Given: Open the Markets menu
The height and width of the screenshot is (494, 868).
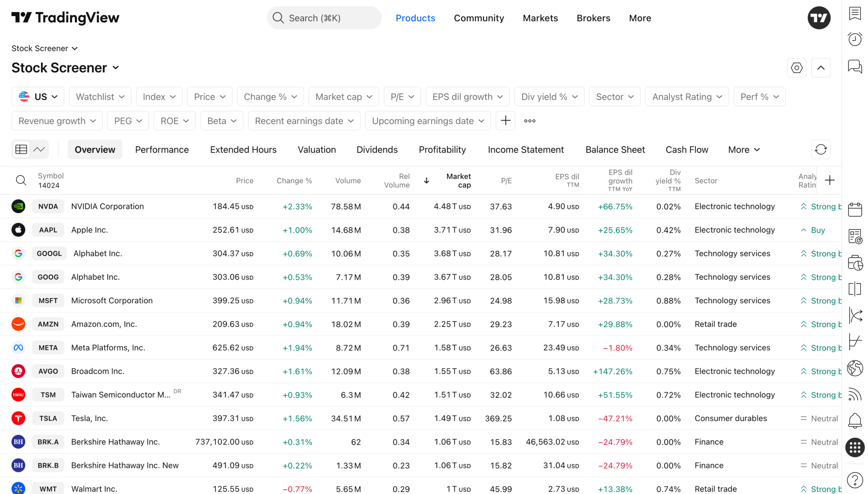Looking at the screenshot, I should point(540,18).
